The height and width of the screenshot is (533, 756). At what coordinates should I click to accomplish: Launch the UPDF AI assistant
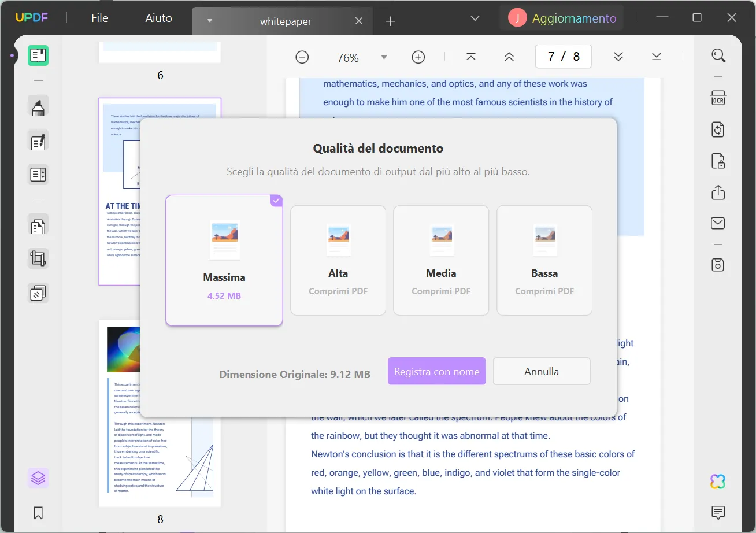pyautogui.click(x=717, y=481)
